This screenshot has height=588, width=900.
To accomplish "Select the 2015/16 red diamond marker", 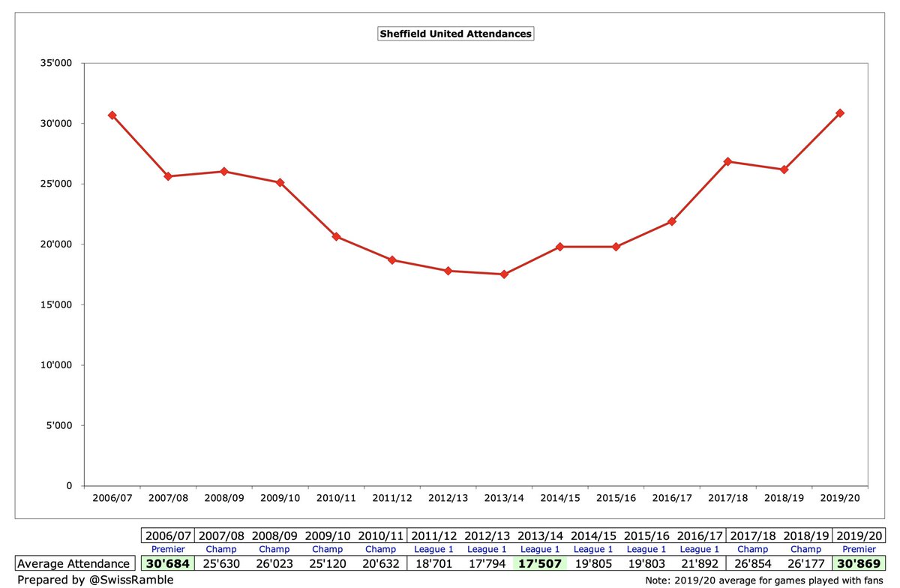I will pyautogui.click(x=616, y=247).
